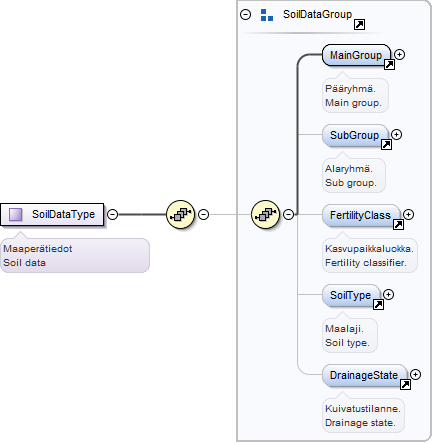Expand the FertilityClass element
433x443 pixels.
(x=408, y=214)
